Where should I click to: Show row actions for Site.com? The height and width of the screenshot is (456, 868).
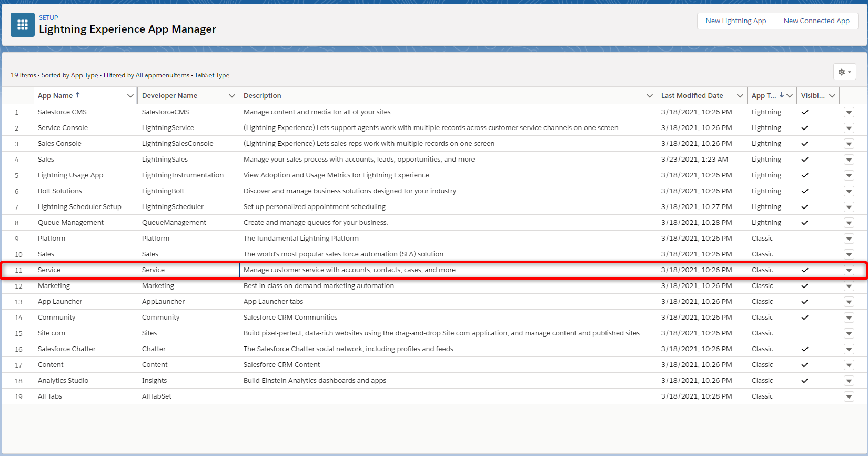coord(849,333)
